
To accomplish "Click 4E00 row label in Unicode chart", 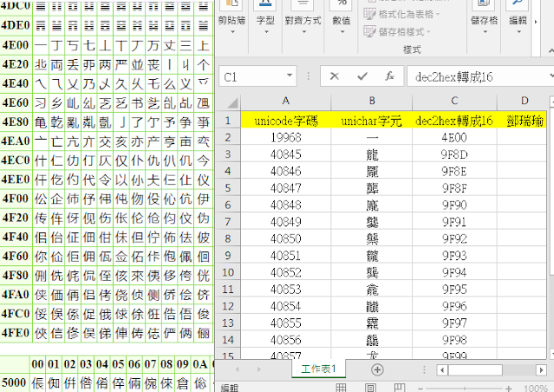I will (16, 45).
